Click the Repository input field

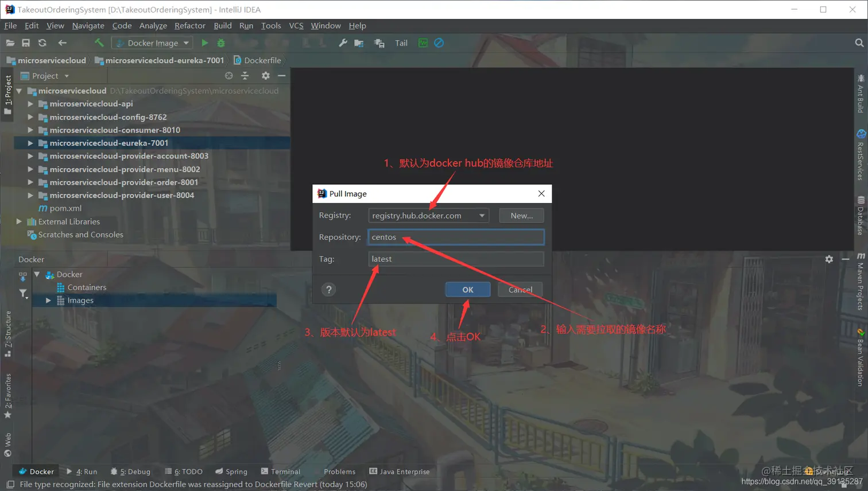point(456,237)
